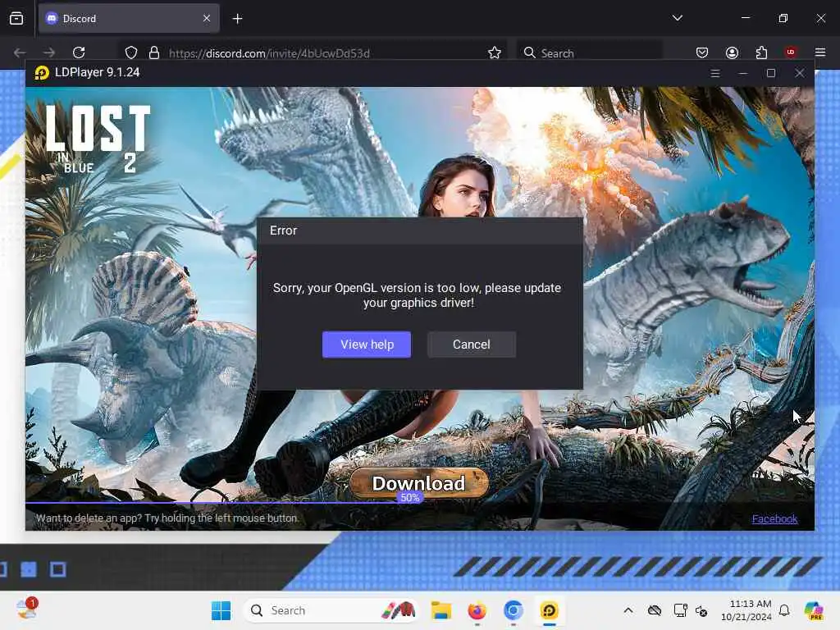Viewport: 840px width, 630px height.
Task: Minimize the LDPlayer window
Action: click(742, 73)
